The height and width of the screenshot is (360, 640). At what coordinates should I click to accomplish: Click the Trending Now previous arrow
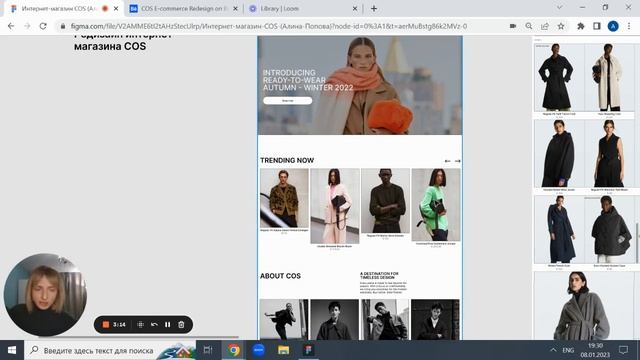(x=448, y=161)
